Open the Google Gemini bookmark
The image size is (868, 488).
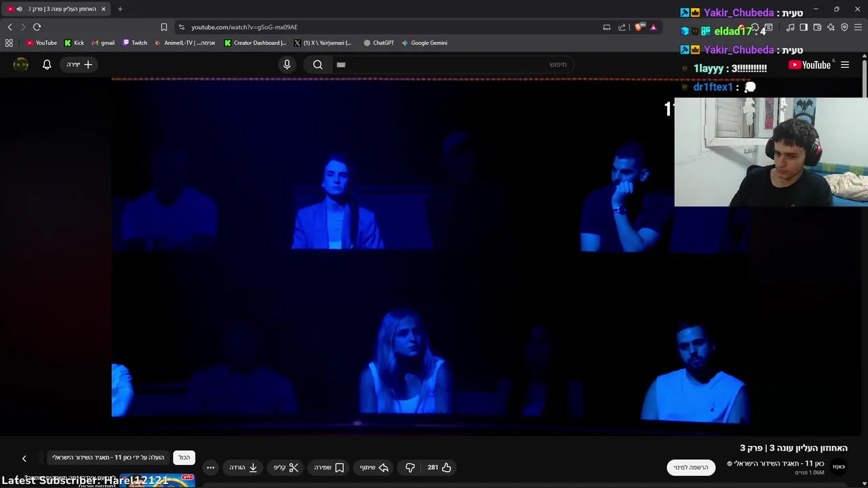pyautogui.click(x=424, y=43)
